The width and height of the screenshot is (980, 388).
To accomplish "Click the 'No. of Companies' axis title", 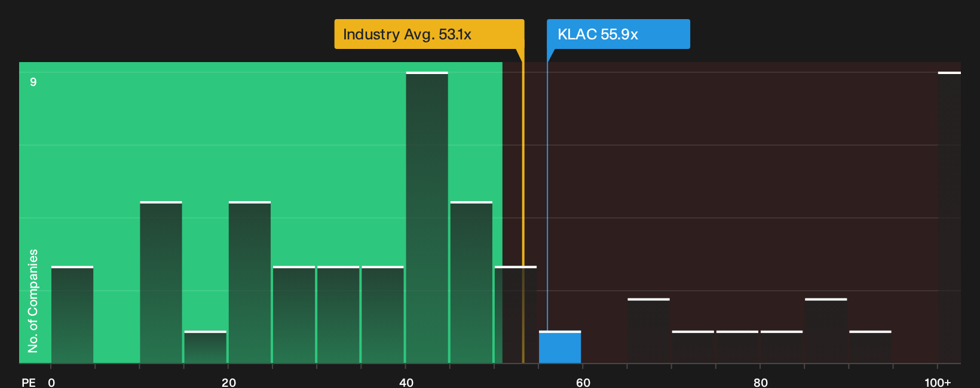I will [33, 301].
